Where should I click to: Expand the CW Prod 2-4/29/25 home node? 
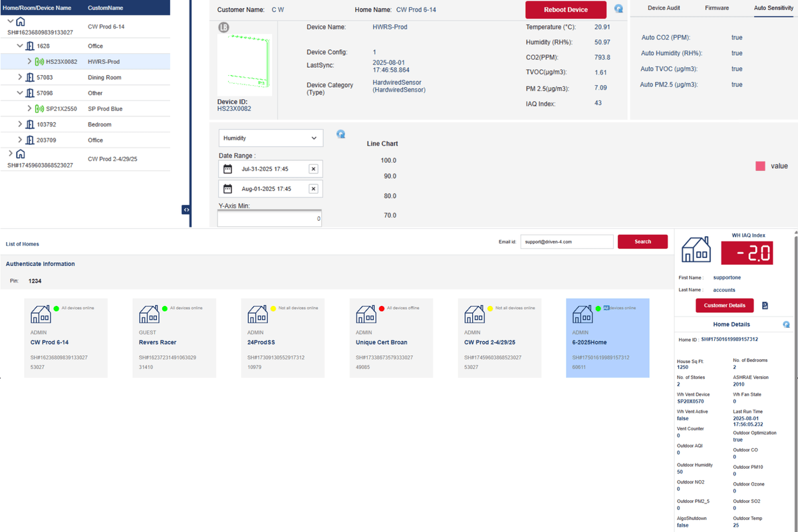click(x=11, y=154)
